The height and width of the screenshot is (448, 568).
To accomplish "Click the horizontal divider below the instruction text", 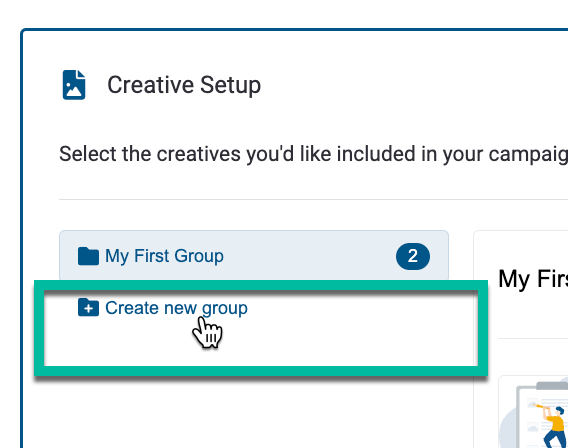I will click(313, 199).
